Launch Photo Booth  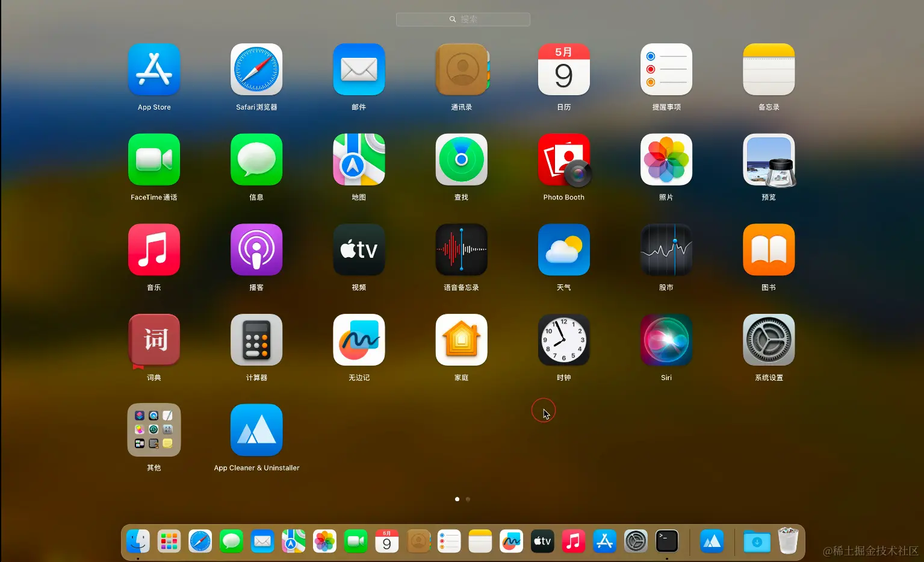[564, 160]
